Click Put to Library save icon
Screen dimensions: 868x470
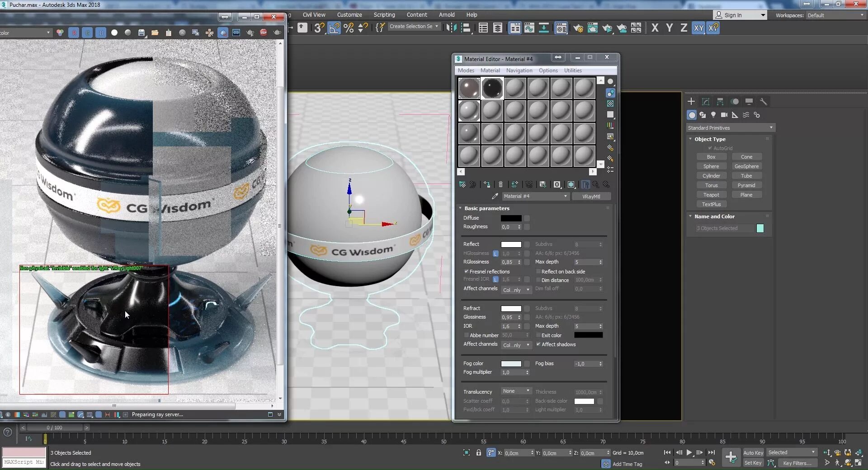[543, 184]
